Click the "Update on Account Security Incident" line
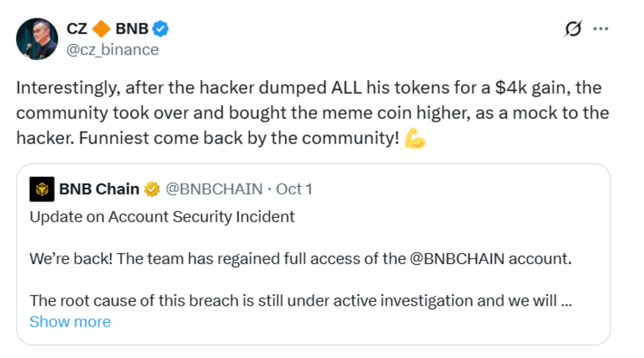 coord(162,217)
